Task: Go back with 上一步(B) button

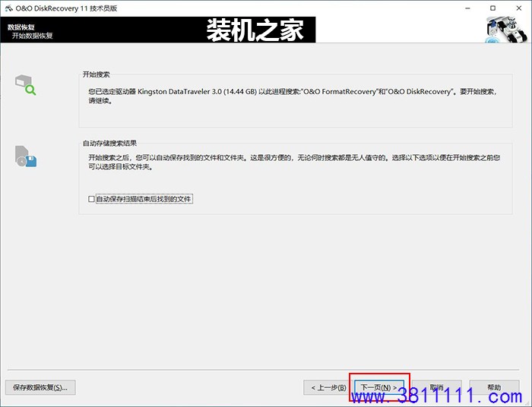Action: (x=328, y=387)
